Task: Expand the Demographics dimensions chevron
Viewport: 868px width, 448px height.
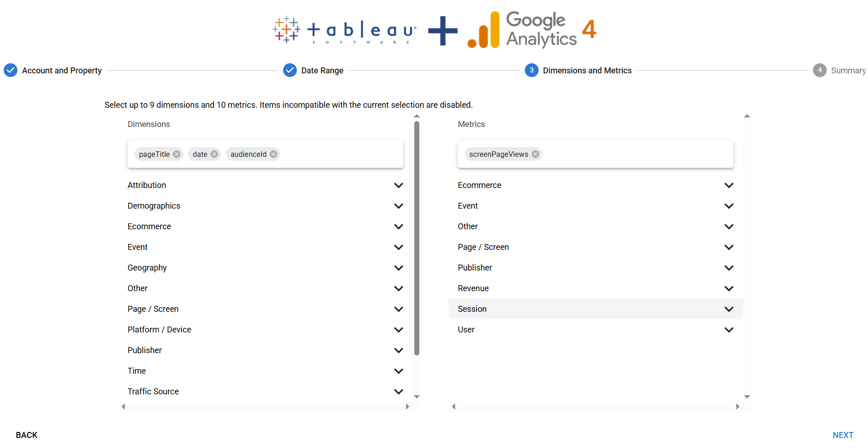Action: point(399,206)
